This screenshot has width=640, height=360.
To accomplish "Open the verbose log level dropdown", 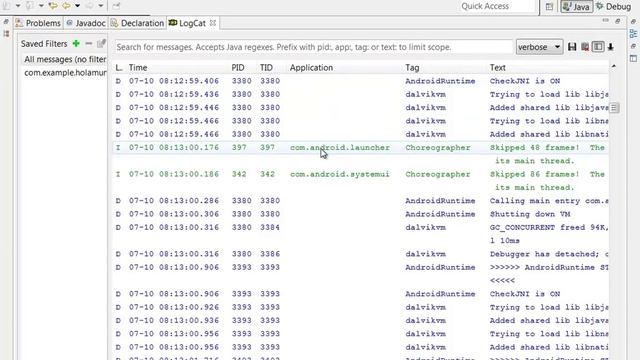I will (539, 47).
